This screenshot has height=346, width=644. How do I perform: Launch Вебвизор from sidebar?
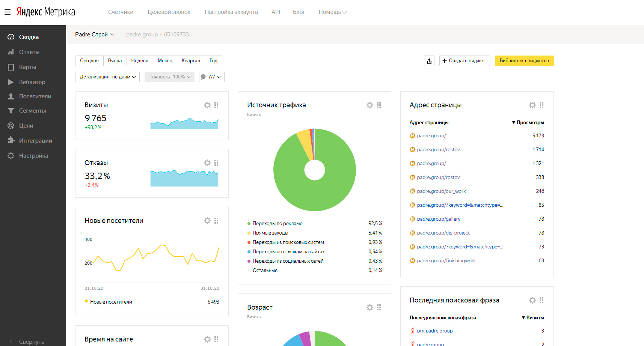[33, 82]
